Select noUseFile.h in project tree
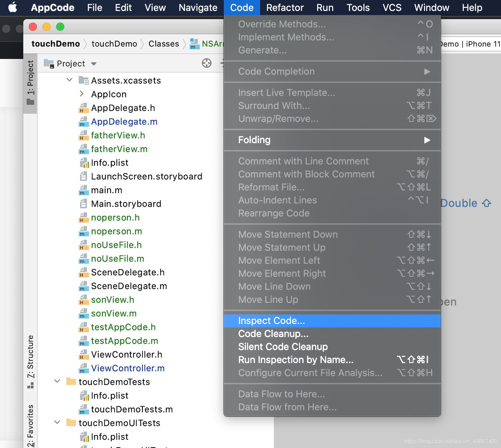501x448 pixels. coord(116,245)
